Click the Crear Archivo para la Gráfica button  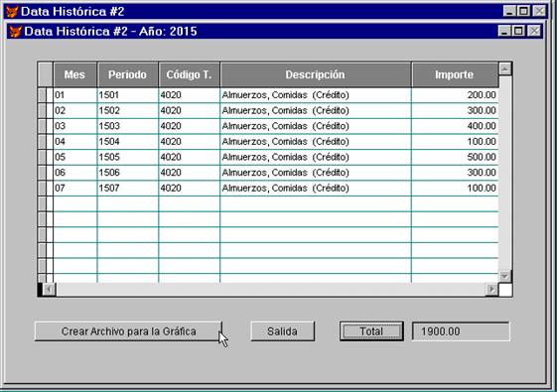point(129,331)
